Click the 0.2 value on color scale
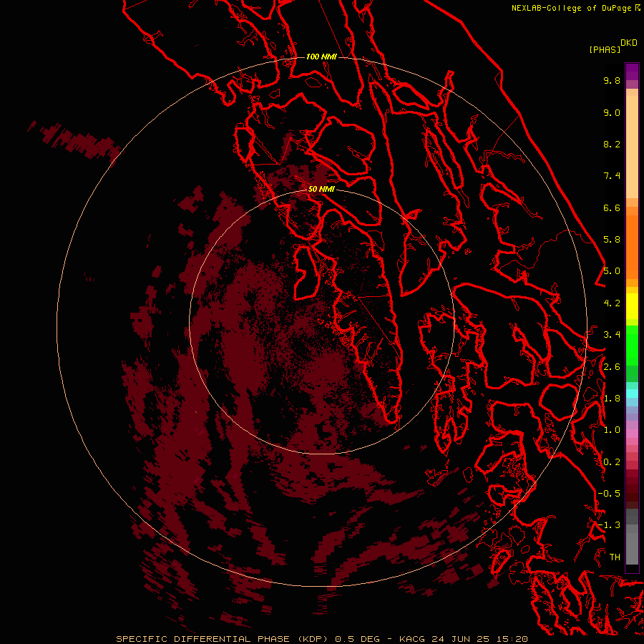 pyautogui.click(x=612, y=462)
